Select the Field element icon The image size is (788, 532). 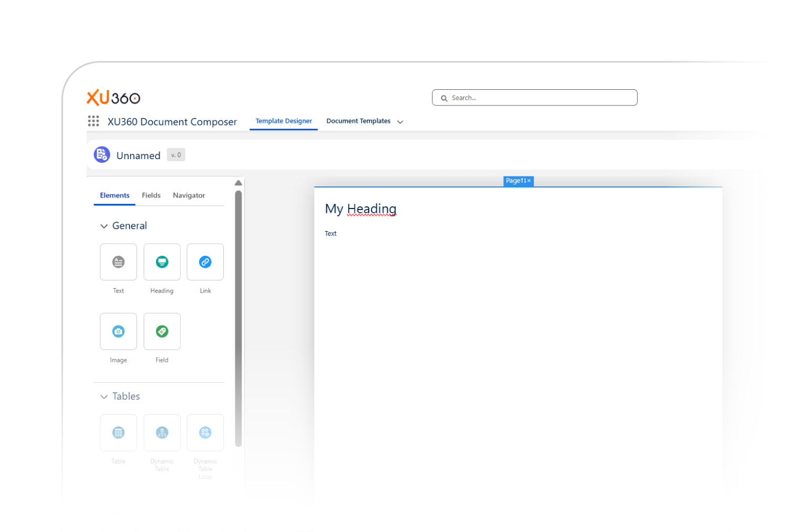click(x=162, y=331)
